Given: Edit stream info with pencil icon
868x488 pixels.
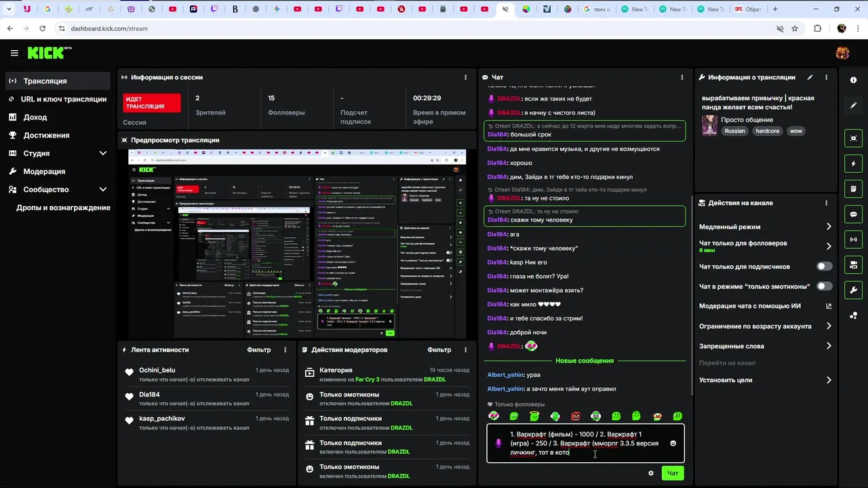Looking at the screenshot, I should 810,77.
